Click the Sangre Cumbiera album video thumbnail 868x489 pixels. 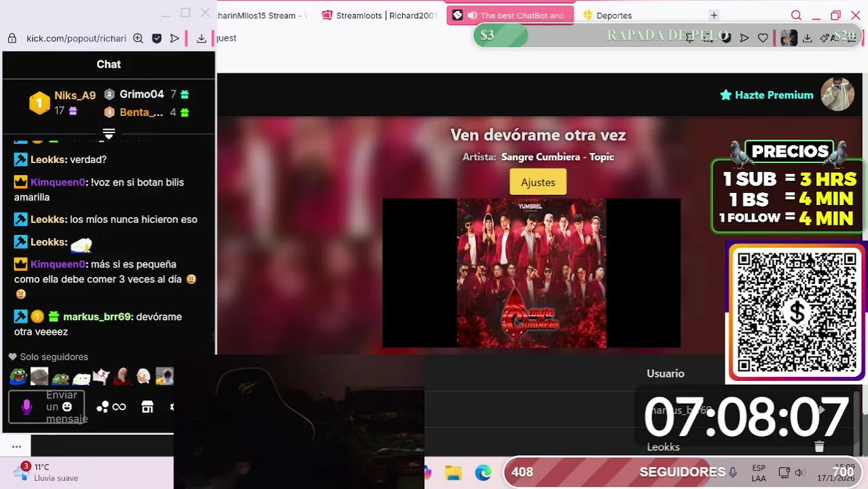tap(531, 273)
